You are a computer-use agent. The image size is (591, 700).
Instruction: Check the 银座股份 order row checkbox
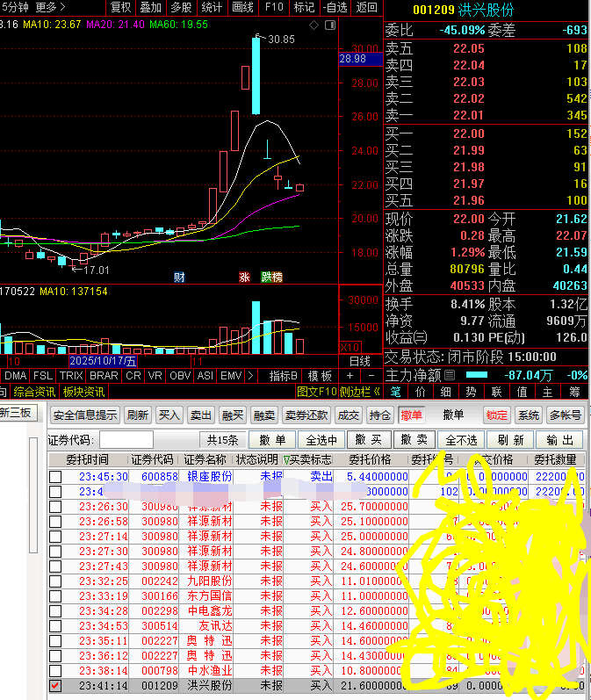(x=55, y=477)
